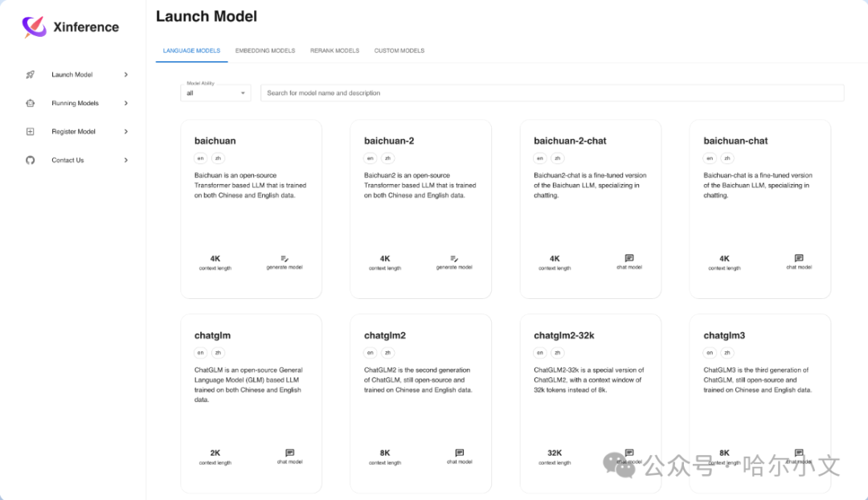
Task: Click the chat model icon on chatglm card
Action: click(290, 453)
